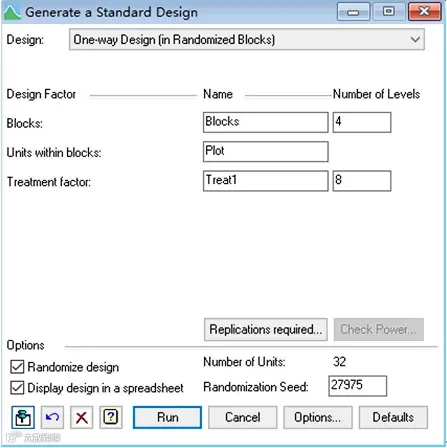Open the Options... button
This screenshot has height=448, width=447.
(318, 417)
